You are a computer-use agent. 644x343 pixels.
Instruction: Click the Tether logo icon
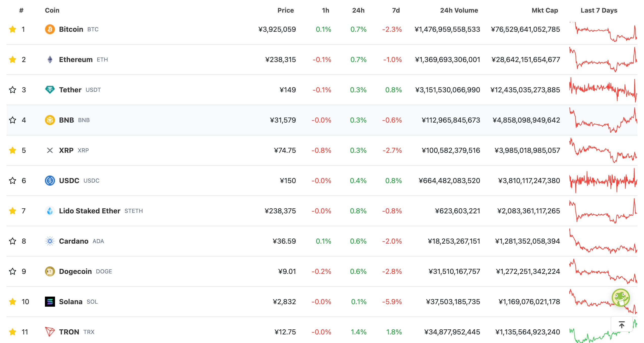[50, 90]
